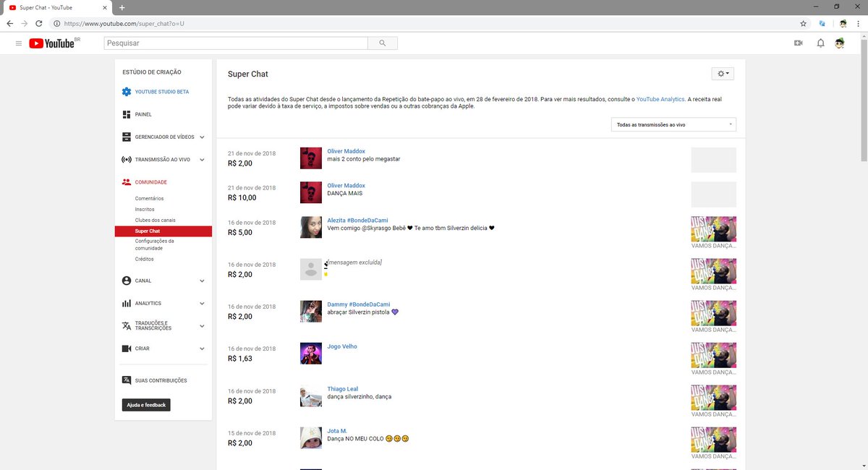Click the translate extension icon in toolbar
Image resolution: width=868 pixels, height=470 pixels.
(x=822, y=23)
